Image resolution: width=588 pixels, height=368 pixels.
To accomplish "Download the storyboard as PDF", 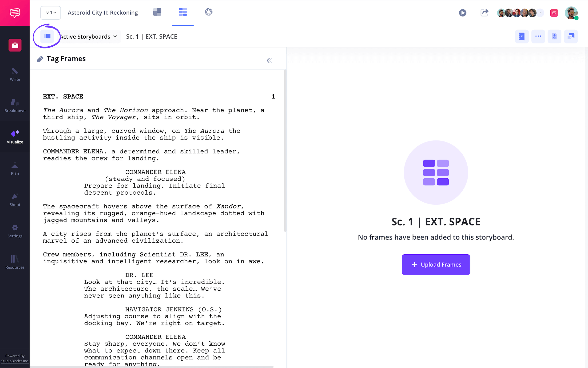I will 554,36.
